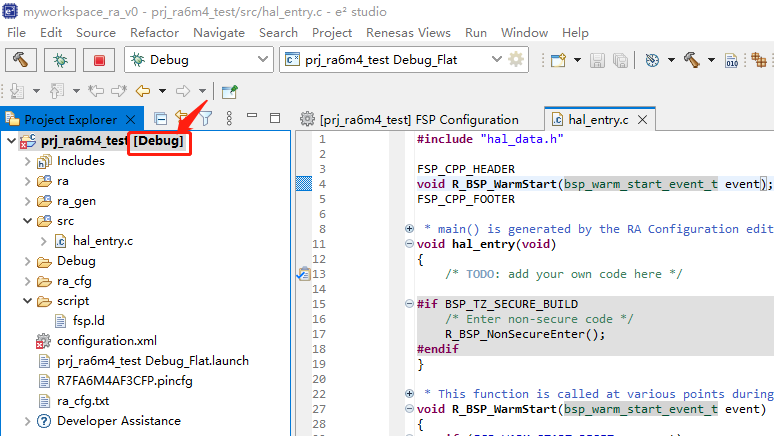Click the launch configuration gear settings icon

click(x=516, y=60)
